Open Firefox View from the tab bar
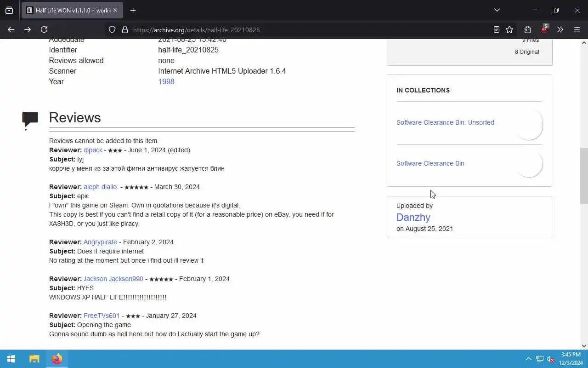This screenshot has height=368, width=588. pyautogui.click(x=9, y=10)
